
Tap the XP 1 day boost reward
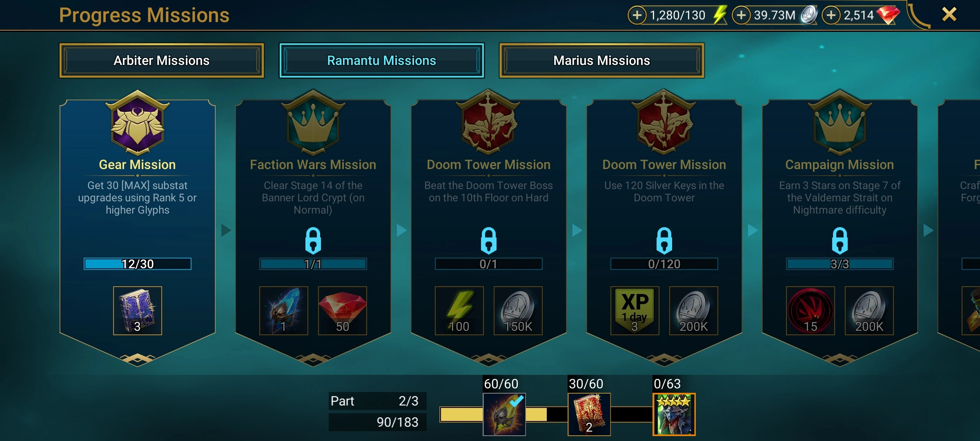[635, 311]
